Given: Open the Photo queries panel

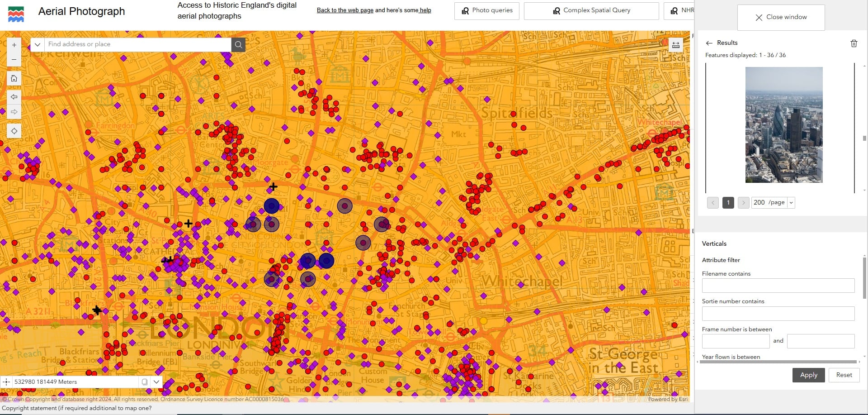Looking at the screenshot, I should [487, 11].
